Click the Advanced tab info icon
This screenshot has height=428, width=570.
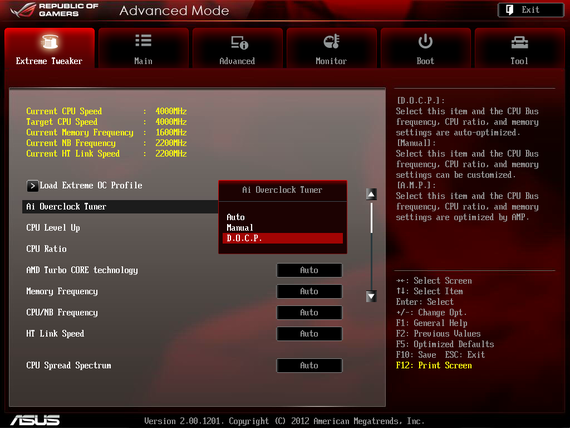click(239, 43)
